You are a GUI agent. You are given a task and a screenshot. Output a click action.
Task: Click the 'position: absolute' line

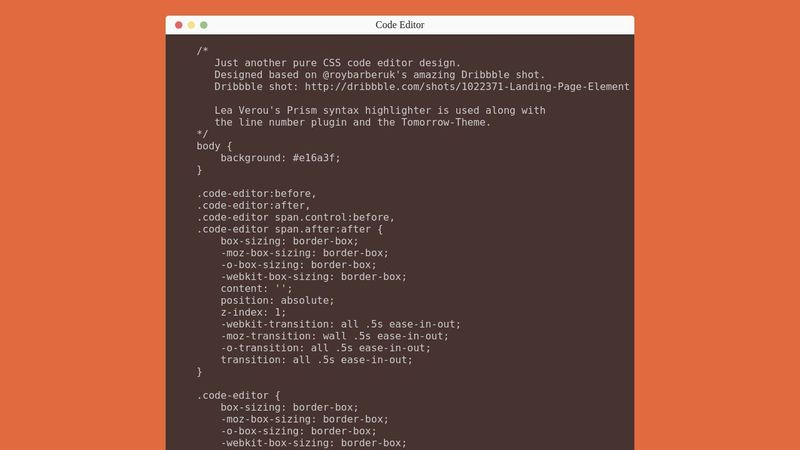click(x=278, y=301)
